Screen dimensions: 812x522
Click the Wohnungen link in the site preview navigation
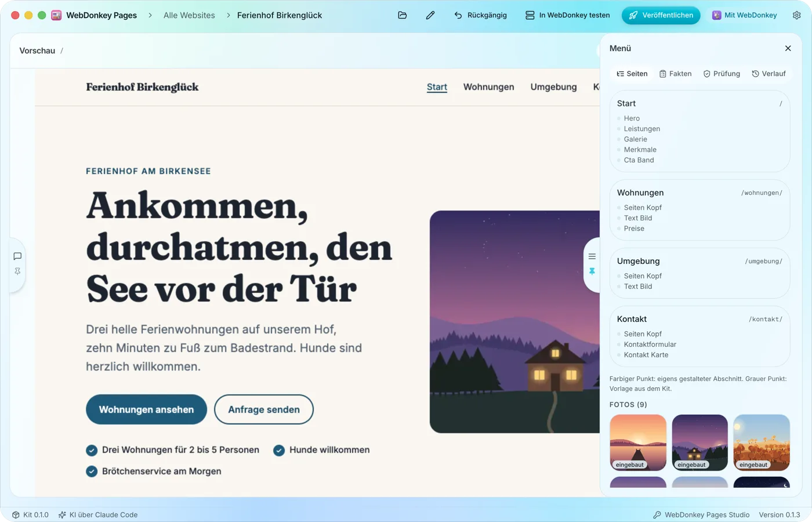click(x=488, y=87)
